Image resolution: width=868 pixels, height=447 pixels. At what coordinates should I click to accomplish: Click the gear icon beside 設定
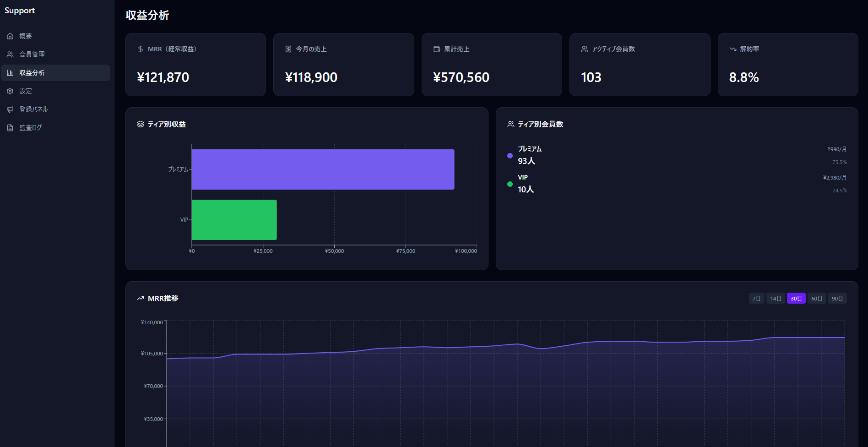click(x=10, y=91)
